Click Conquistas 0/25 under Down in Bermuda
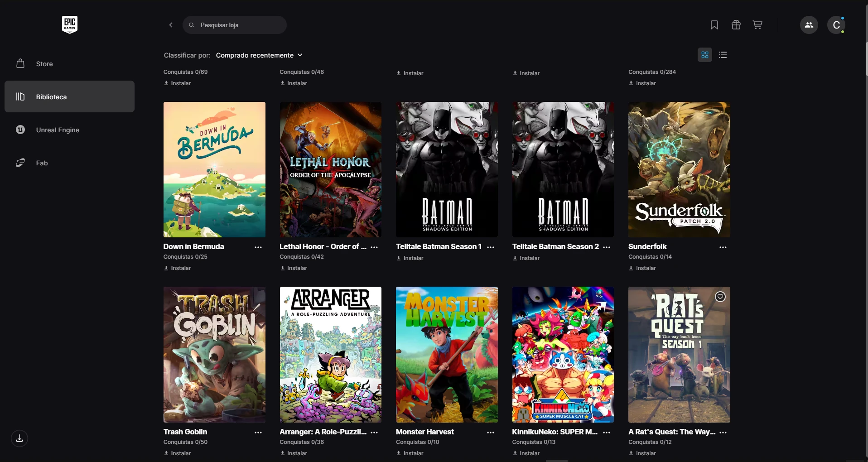Viewport: 868px width, 462px height. 185,257
